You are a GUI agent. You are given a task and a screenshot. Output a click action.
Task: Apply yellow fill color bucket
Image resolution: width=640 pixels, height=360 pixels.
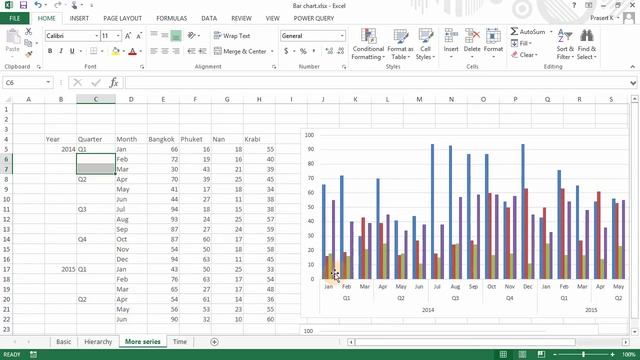pyautogui.click(x=116, y=51)
